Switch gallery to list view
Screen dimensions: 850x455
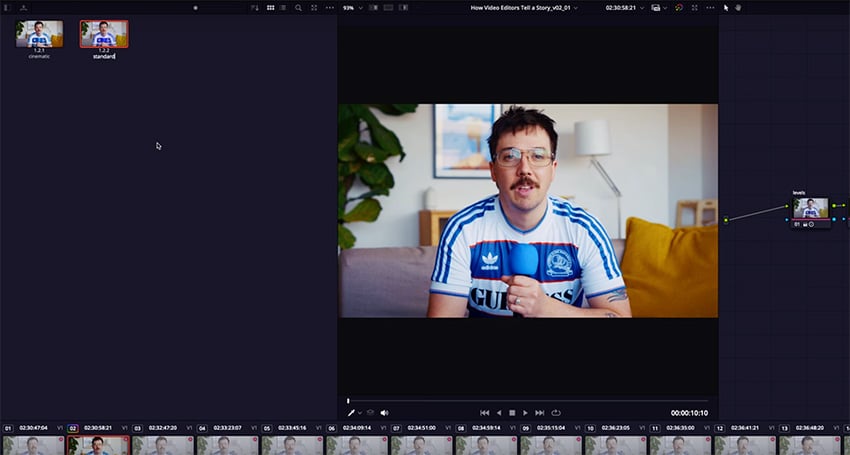283,8
